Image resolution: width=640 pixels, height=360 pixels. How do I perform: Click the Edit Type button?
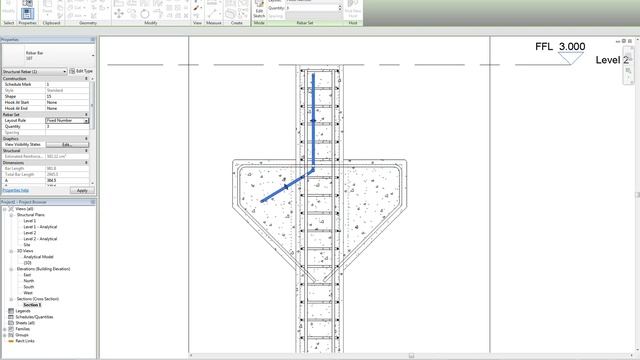(81, 71)
